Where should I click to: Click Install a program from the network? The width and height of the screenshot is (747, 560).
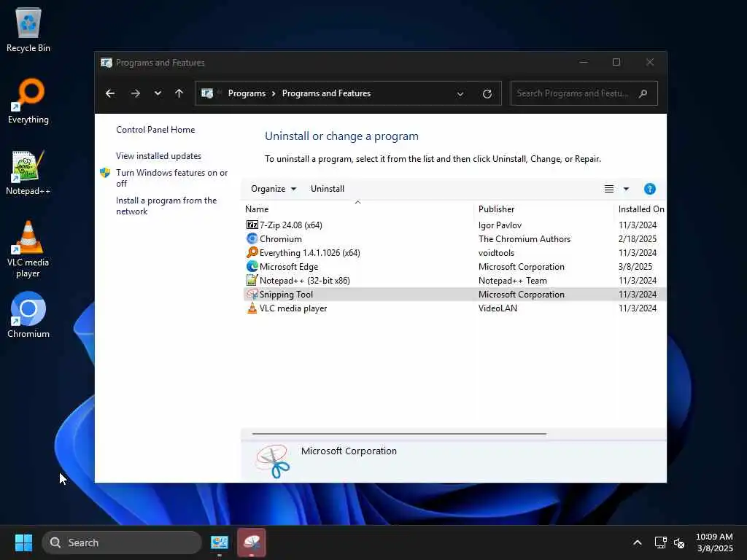point(166,206)
